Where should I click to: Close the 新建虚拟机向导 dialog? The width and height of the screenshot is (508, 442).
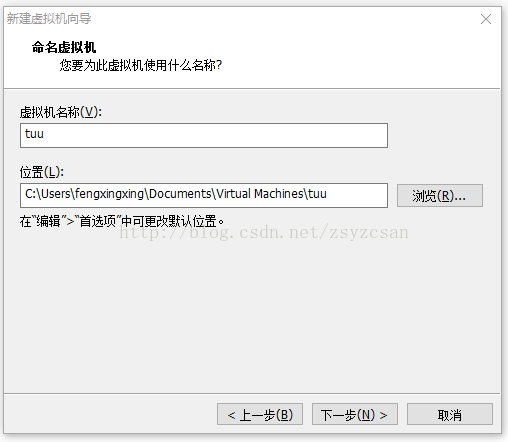point(486,19)
